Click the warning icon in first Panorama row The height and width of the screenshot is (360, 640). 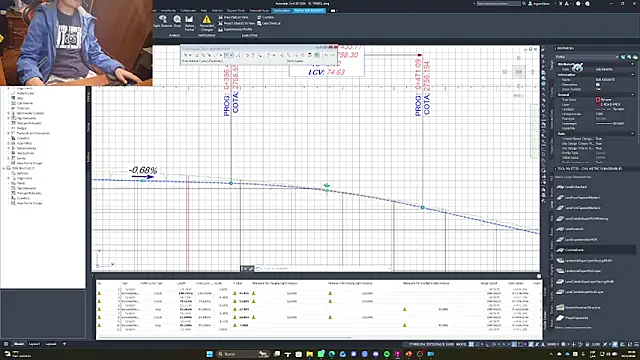point(99,293)
